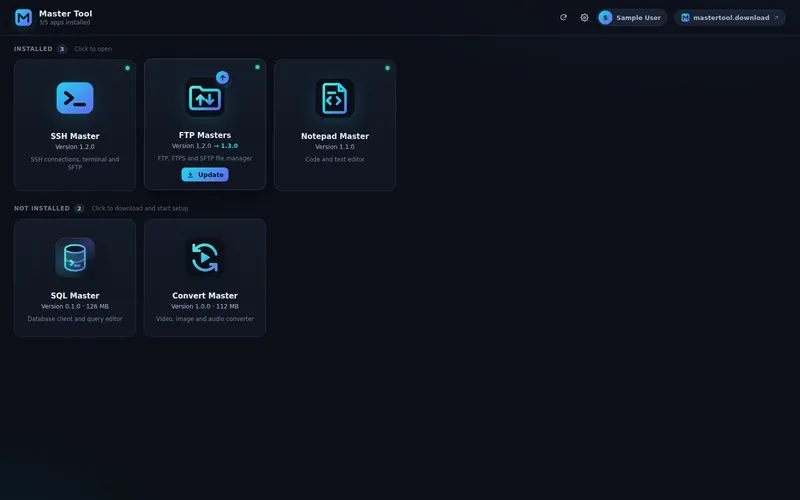The image size is (800, 500).
Task: Click the Convert Master title
Action: 205,295
